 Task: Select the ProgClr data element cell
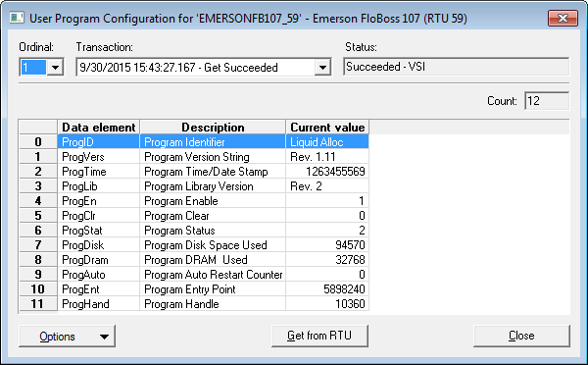(x=99, y=216)
